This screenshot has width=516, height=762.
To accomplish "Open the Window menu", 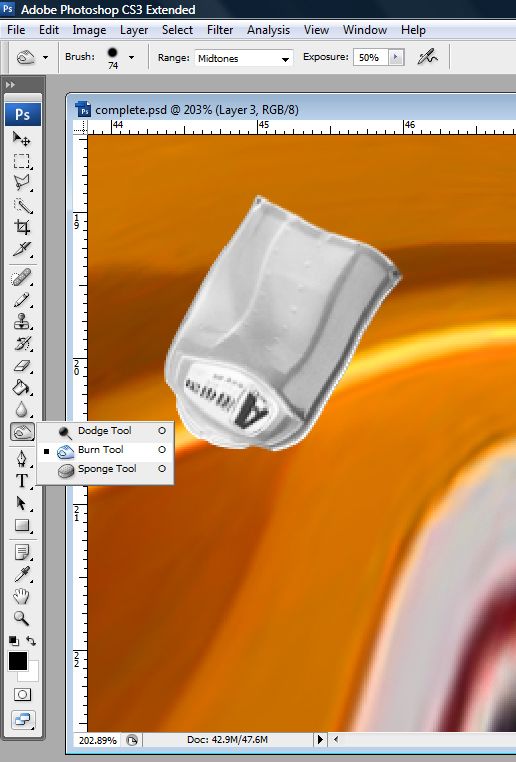I will 365,30.
